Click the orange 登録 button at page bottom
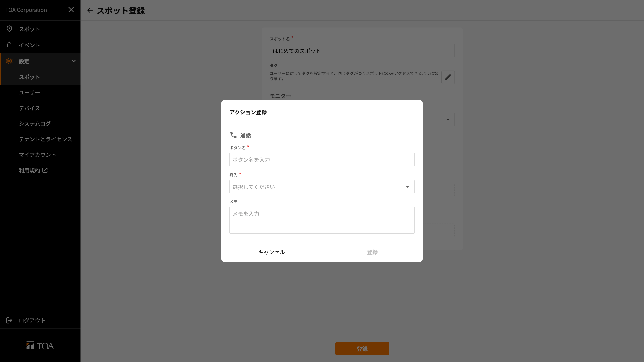Screen dimensions: 644x362 click(362, 349)
